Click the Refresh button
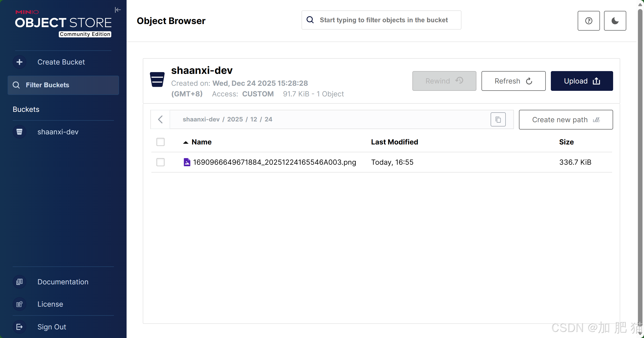Viewport: 644px width, 338px height. tap(513, 81)
